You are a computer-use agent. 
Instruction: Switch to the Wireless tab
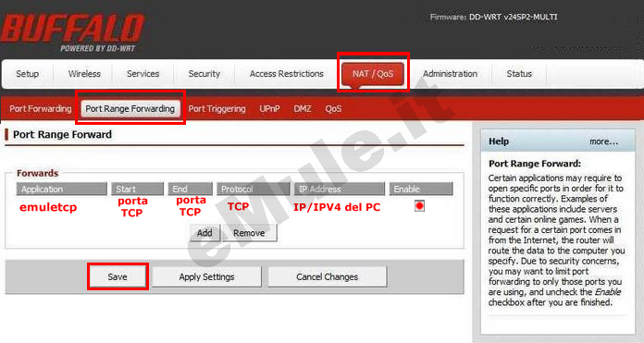pos(84,74)
